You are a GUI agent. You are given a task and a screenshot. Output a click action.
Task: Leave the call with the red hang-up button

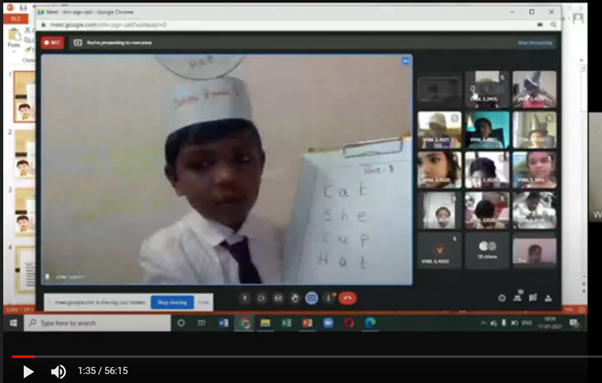pyautogui.click(x=347, y=298)
